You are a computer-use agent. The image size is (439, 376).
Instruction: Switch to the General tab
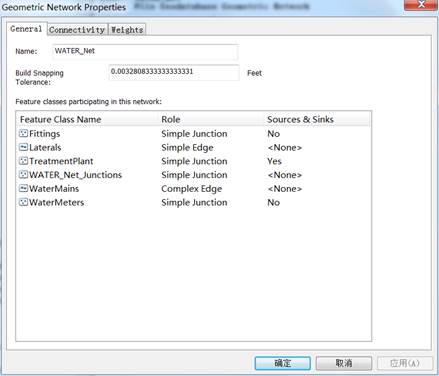[x=26, y=29]
